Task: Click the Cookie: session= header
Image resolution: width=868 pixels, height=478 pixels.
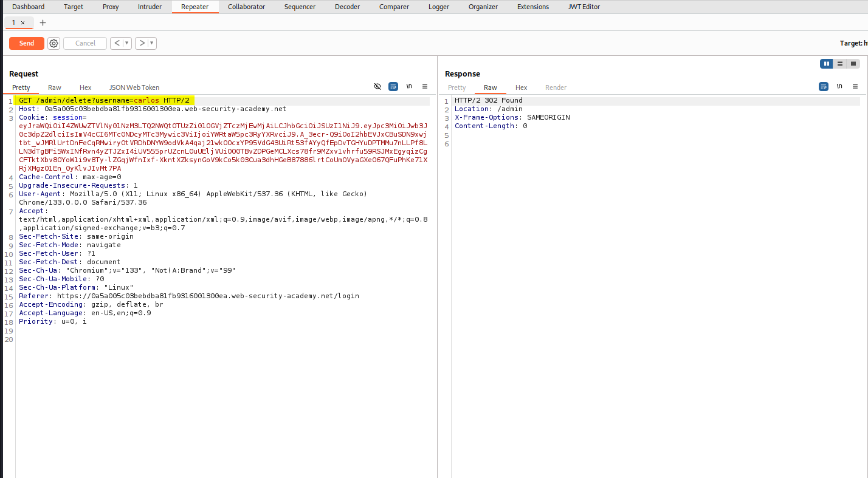Action: (x=53, y=117)
